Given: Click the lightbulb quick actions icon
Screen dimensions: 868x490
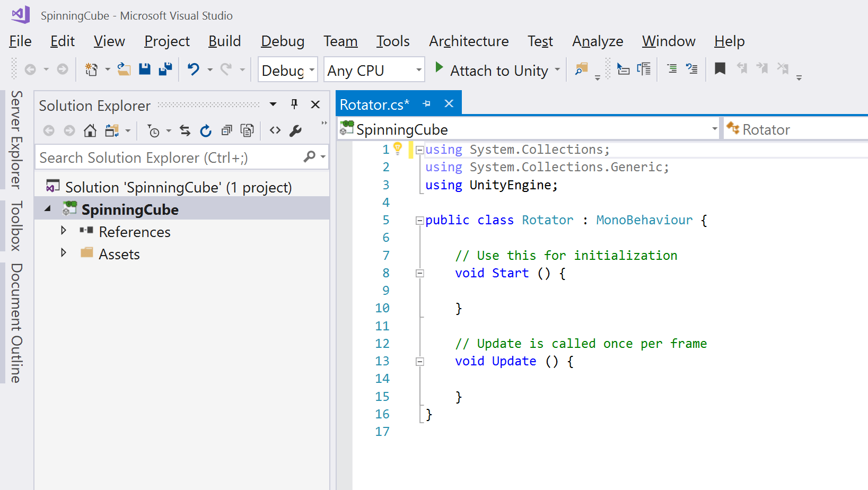Looking at the screenshot, I should click(x=398, y=148).
